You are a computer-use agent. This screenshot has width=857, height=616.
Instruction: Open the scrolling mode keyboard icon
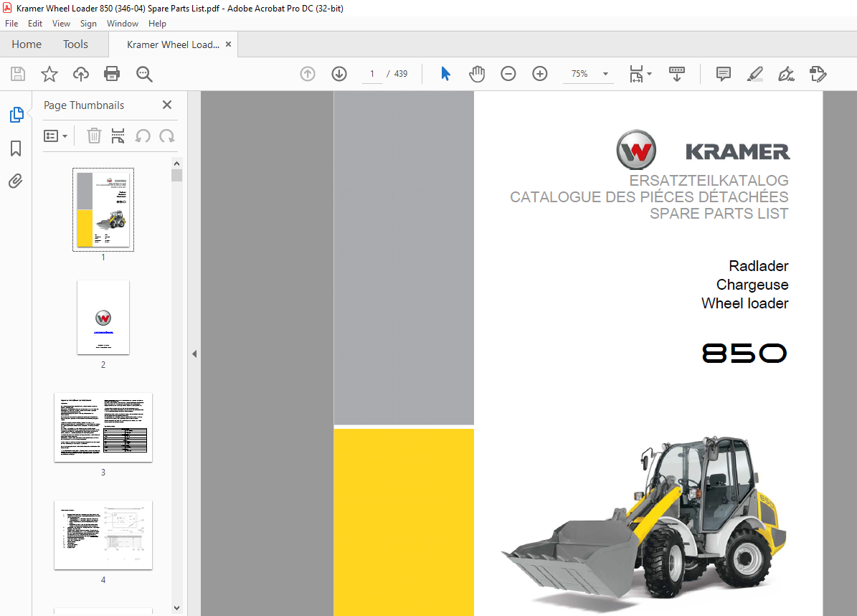[x=677, y=74]
